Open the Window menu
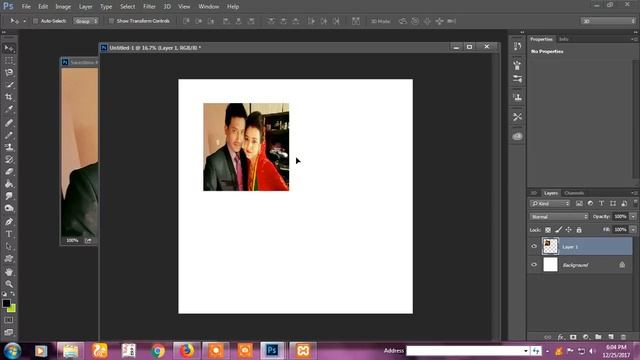The height and width of the screenshot is (360, 640). click(x=209, y=7)
